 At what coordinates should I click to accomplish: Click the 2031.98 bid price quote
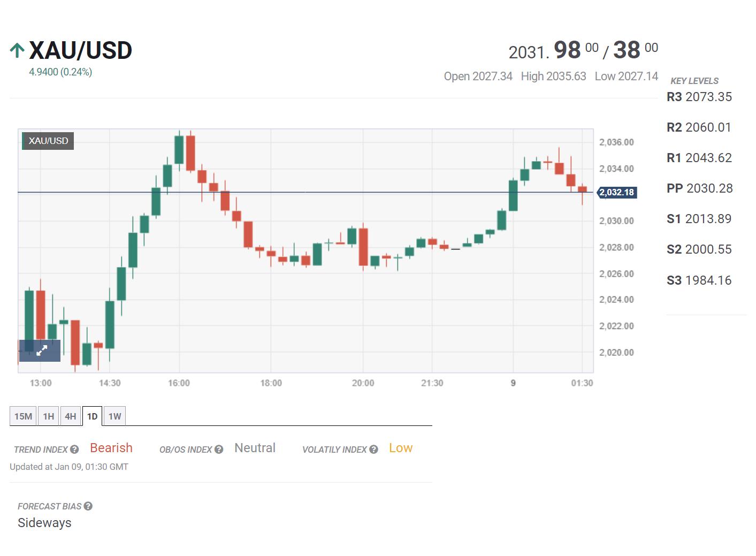553,51
